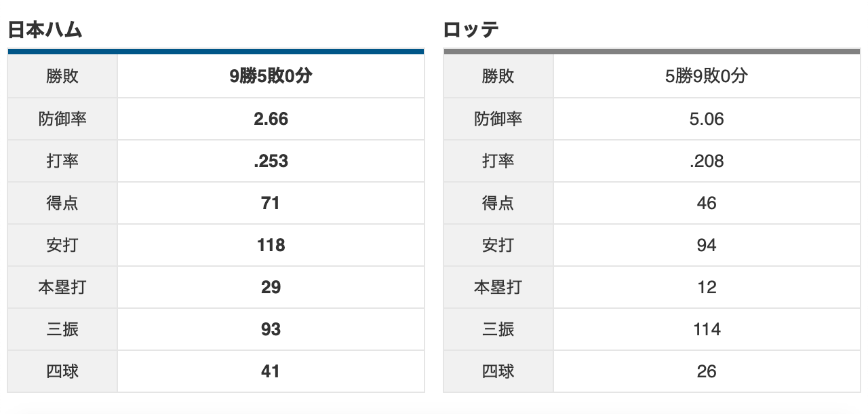Click the 勝敗 label in 日本ハム table
The height and width of the screenshot is (414, 868).
click(x=62, y=77)
